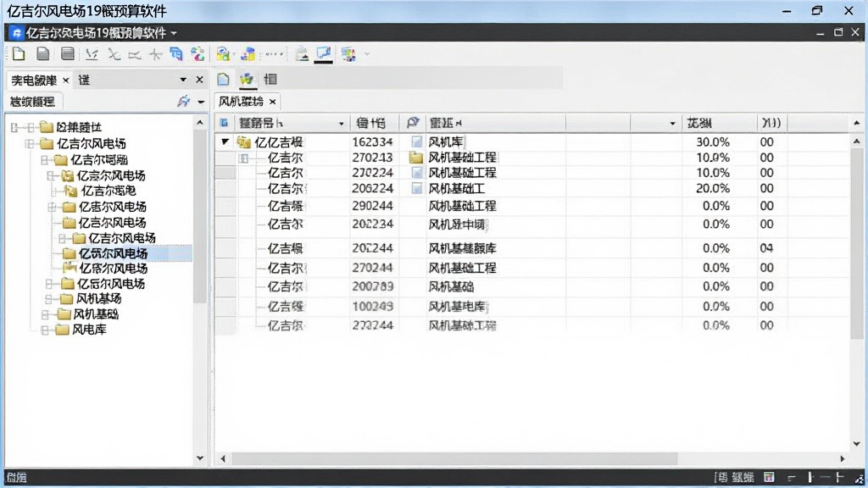868x488 pixels.
Task: Open the dropdown arrow beside the inner window title
Action: pos(174,33)
